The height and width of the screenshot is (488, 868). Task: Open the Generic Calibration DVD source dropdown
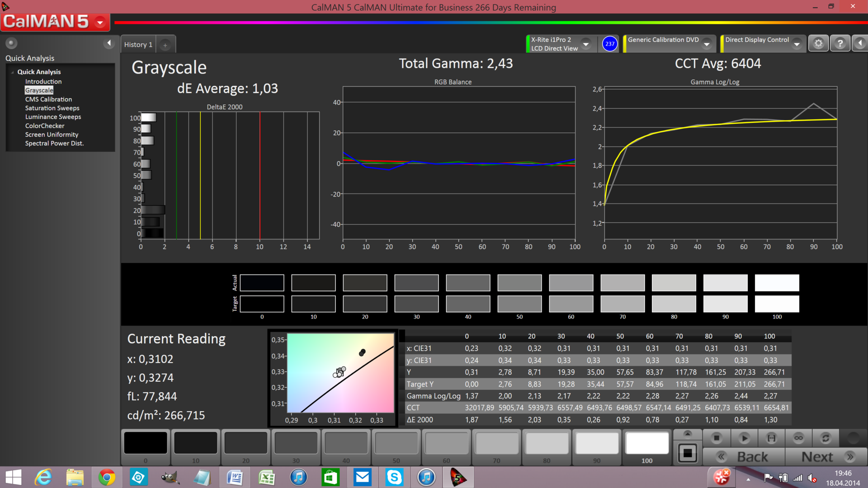click(x=707, y=44)
